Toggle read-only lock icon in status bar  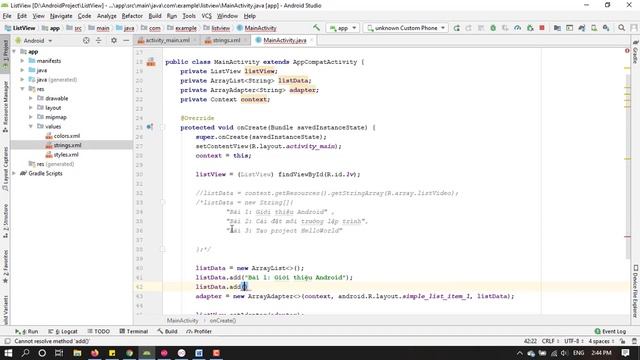click(x=622, y=341)
